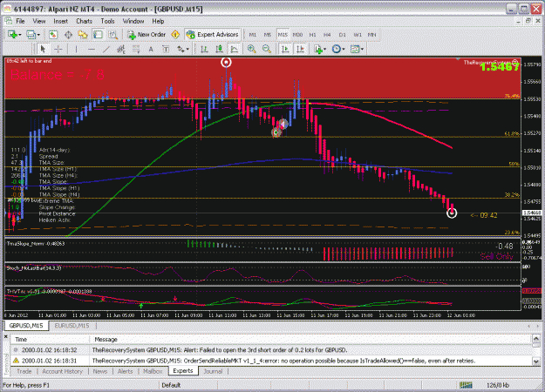Image resolution: width=545 pixels, height=392 pixels.
Task: Open the View menu
Action: [x=39, y=21]
